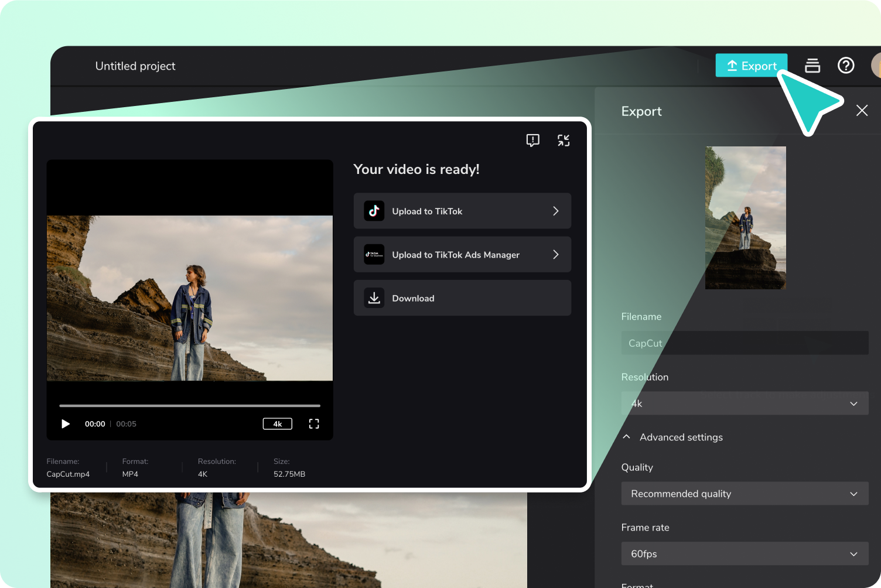Open the Resolution 4k dropdown
The image size is (881, 588).
(745, 404)
